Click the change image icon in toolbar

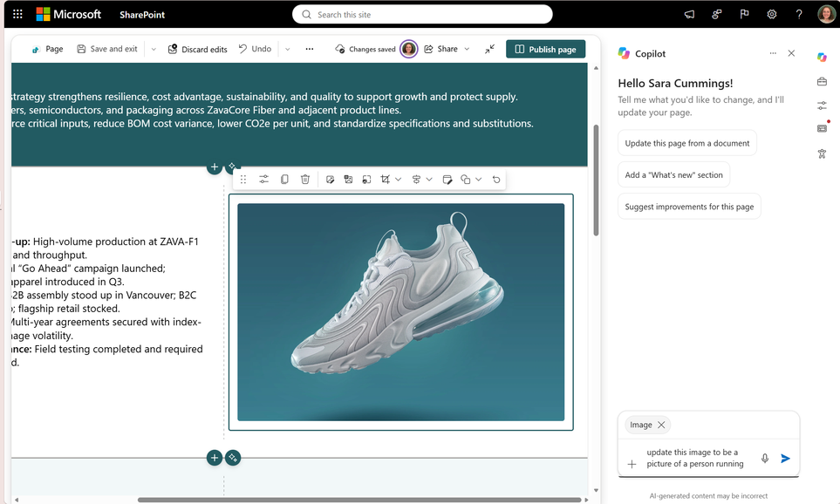click(348, 180)
